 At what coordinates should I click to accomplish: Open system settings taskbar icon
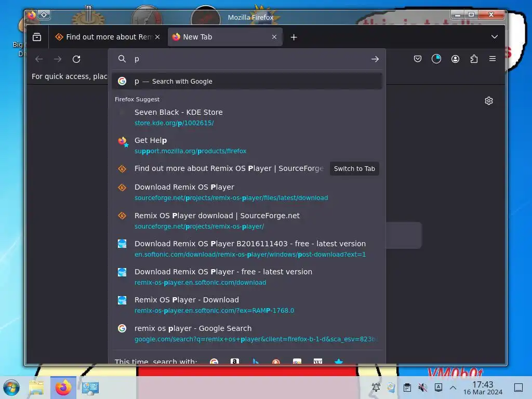90,388
